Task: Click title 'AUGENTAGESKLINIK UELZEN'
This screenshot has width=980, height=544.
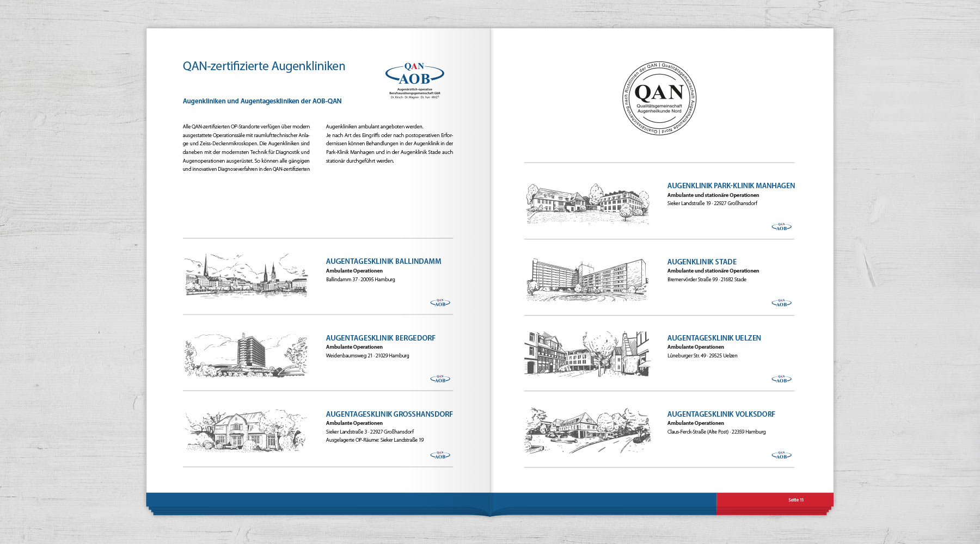Action: pyautogui.click(x=714, y=338)
